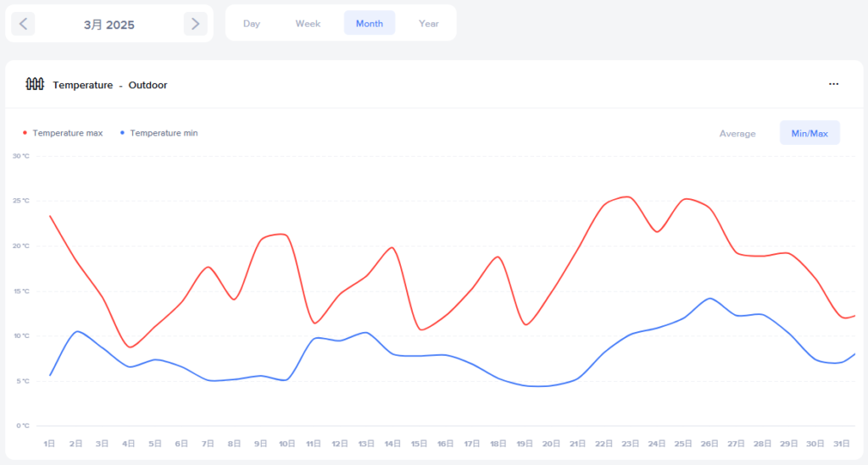The width and height of the screenshot is (868, 465).
Task: Click the blue Temperature min legend dot
Action: pos(123,133)
